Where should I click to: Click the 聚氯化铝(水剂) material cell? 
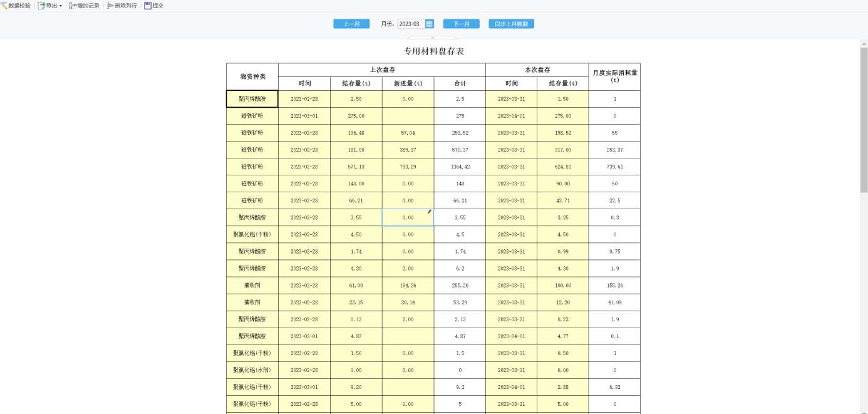click(252, 370)
